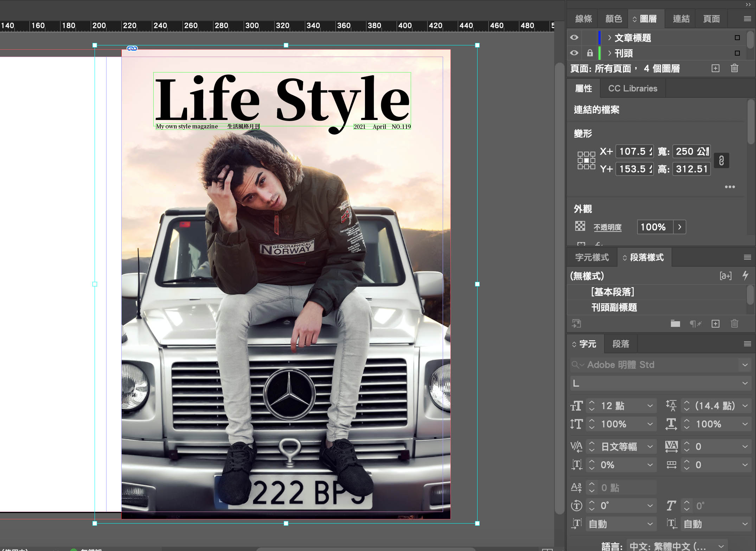Click the X+ position input field

(x=634, y=151)
